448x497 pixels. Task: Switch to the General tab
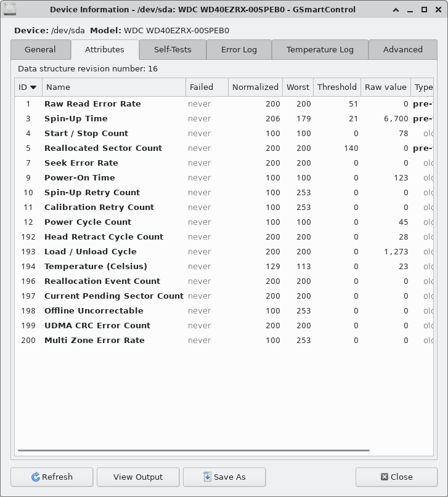40,49
